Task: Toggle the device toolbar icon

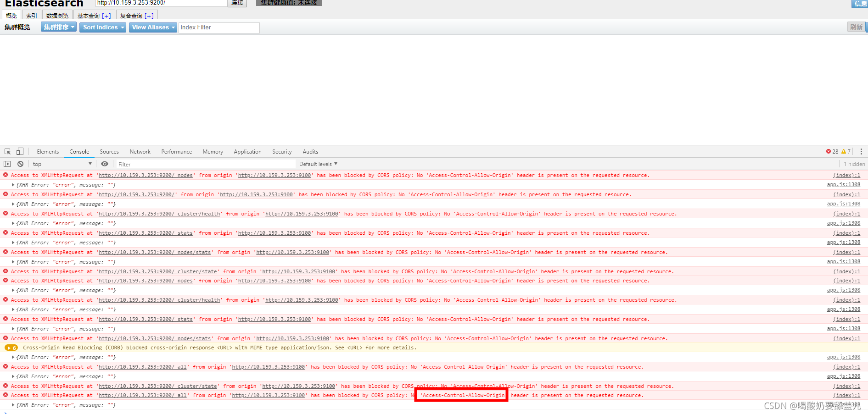Action: click(20, 151)
